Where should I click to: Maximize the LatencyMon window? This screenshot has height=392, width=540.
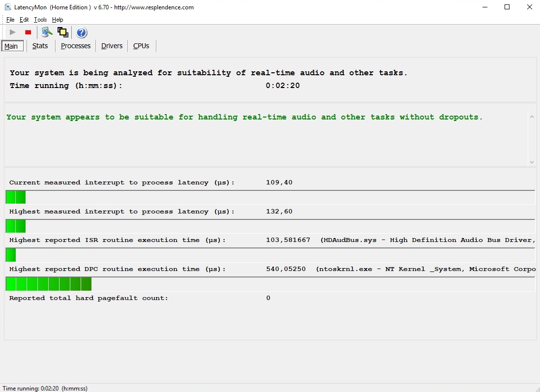[x=507, y=7]
